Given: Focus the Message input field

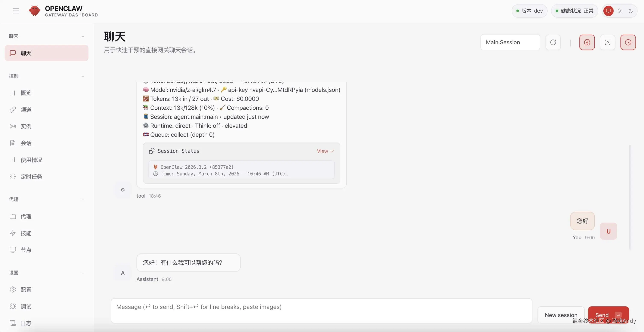Looking at the screenshot, I should tap(321, 310).
